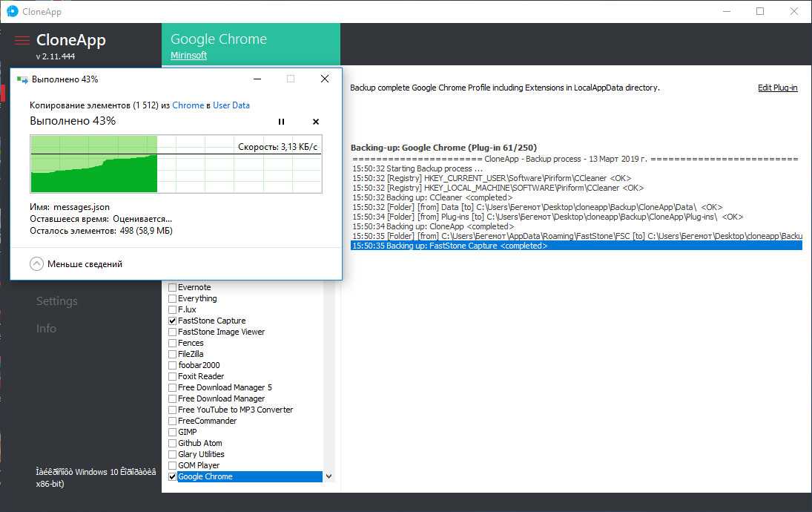Uncheck the FastStone Capture checkbox

[173, 321]
